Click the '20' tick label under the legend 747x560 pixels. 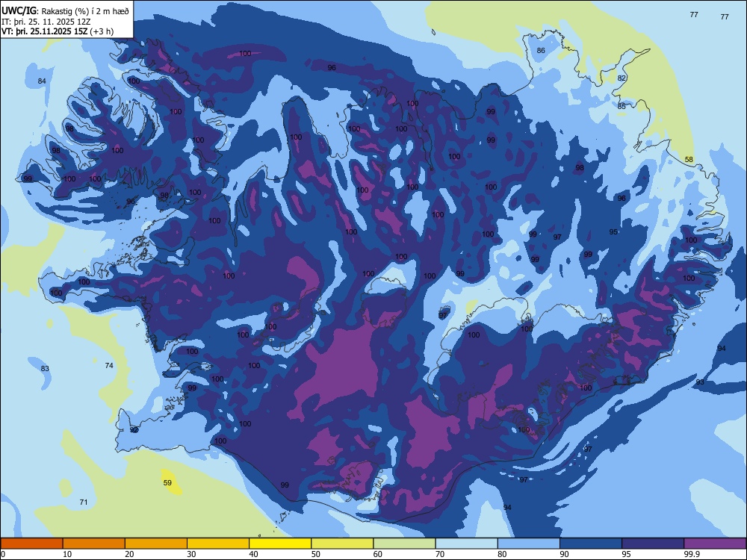[129, 554]
